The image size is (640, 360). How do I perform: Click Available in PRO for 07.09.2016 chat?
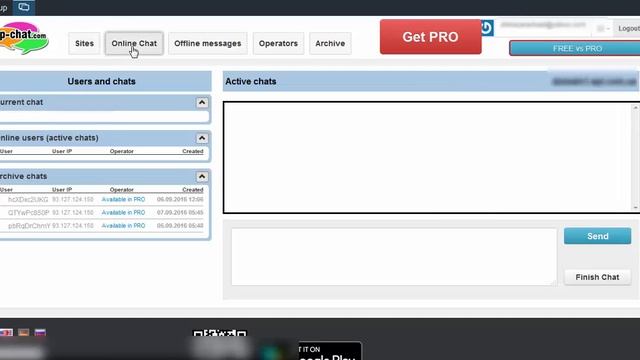[123, 213]
